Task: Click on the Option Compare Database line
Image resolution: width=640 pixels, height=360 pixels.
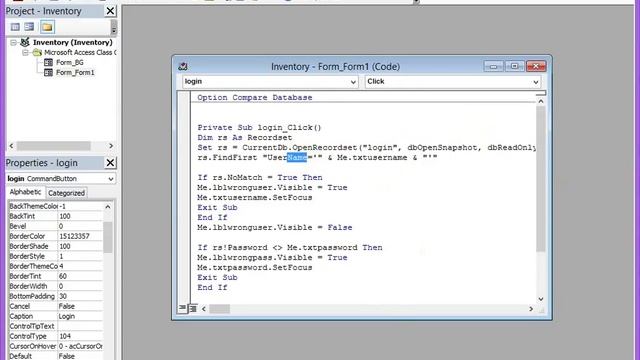Action: (x=255, y=98)
